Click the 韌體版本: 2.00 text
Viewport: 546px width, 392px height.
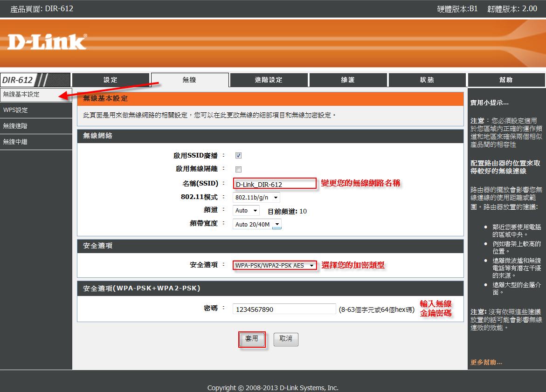tap(512, 9)
